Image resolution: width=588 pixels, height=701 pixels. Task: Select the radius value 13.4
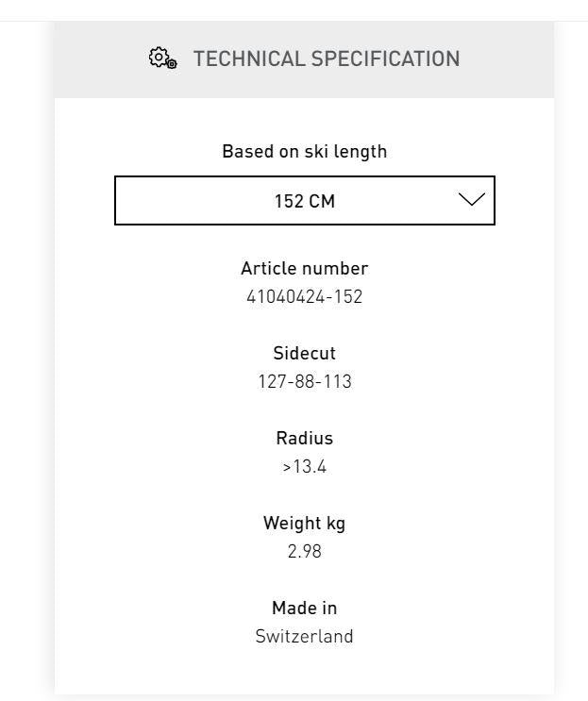[x=310, y=467]
